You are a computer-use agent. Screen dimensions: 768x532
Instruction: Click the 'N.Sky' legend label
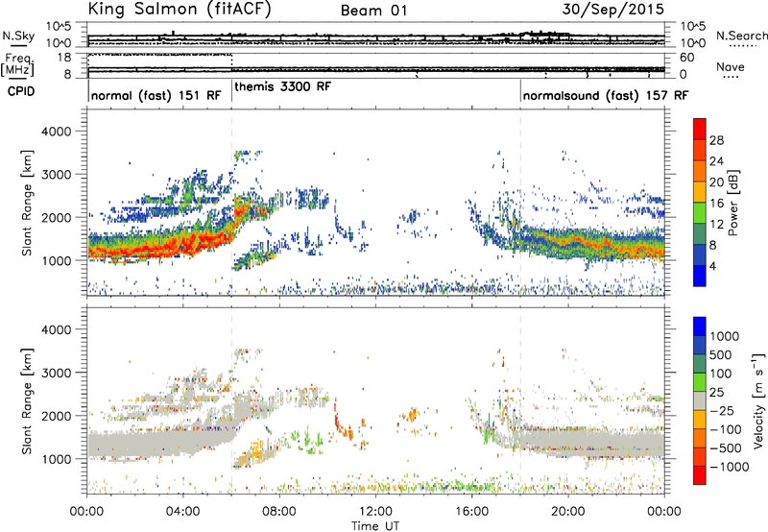click(18, 36)
